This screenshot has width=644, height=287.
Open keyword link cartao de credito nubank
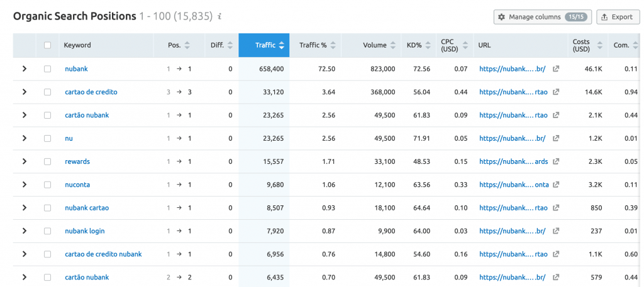tap(103, 254)
